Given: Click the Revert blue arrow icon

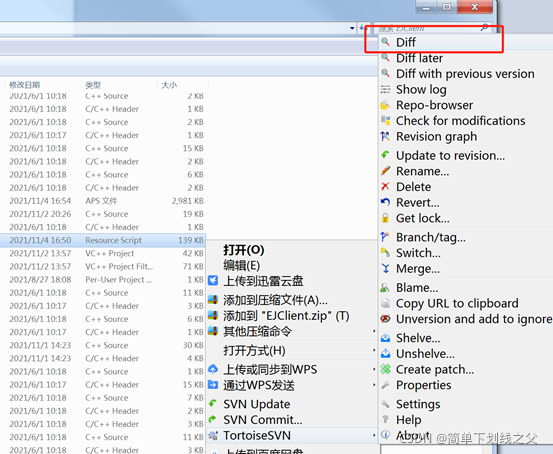Looking at the screenshot, I should pos(385,202).
